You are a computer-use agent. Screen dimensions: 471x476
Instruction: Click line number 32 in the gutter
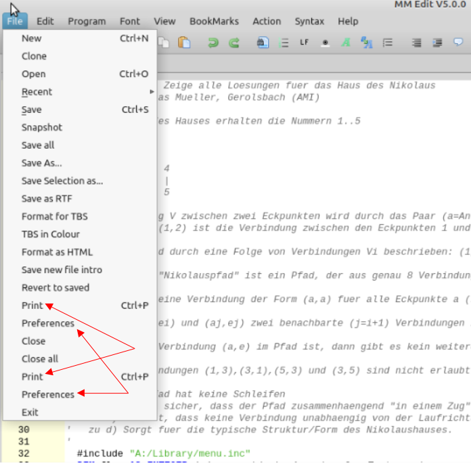click(x=24, y=453)
